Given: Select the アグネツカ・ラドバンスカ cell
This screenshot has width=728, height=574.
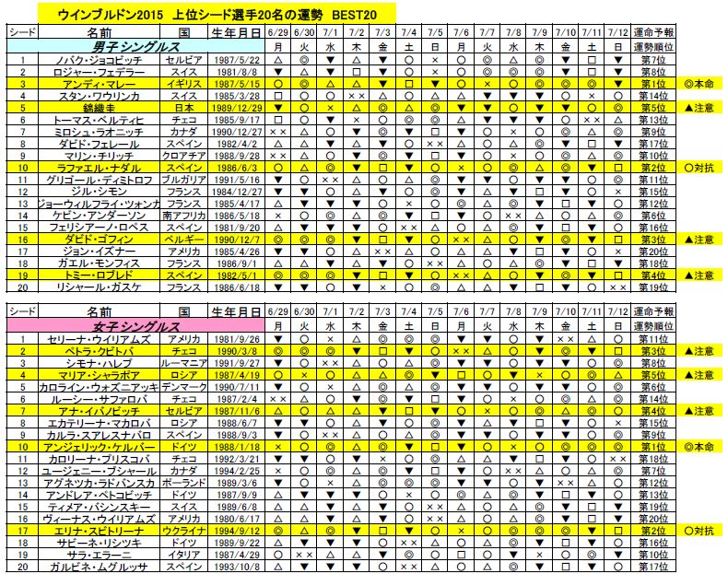Looking at the screenshot, I should pyautogui.click(x=100, y=483).
